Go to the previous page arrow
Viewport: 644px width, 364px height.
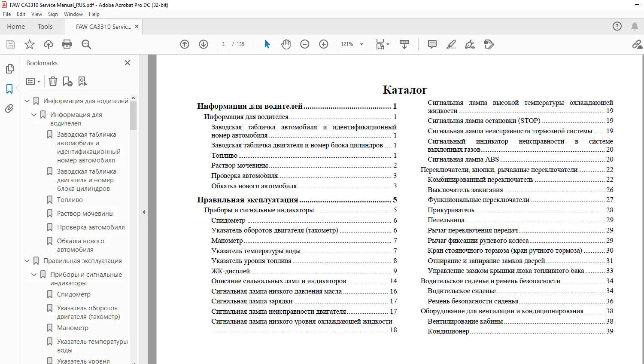tap(185, 44)
